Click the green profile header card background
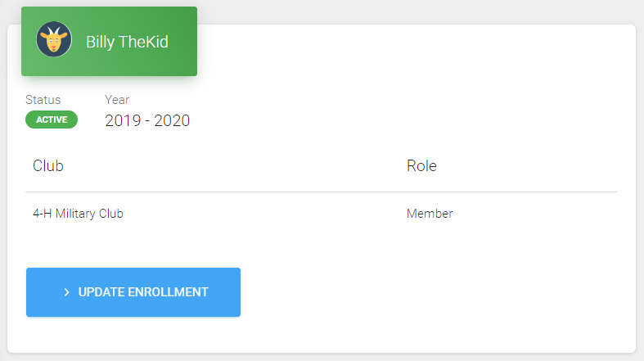The image size is (644, 361). 110,41
